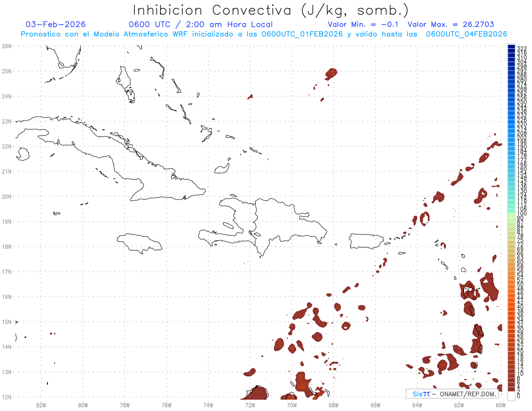
Task: Click the latitude label '26N'
Action: click(x=7, y=46)
